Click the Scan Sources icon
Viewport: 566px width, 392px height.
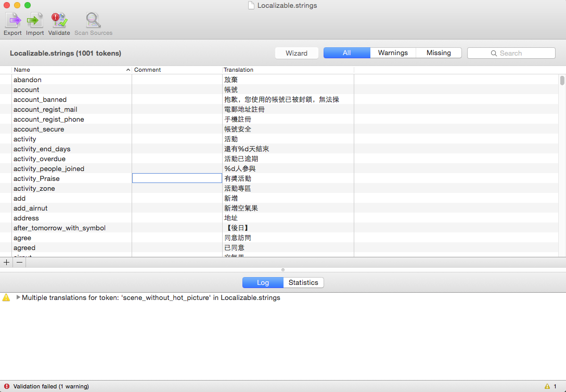coord(93,21)
